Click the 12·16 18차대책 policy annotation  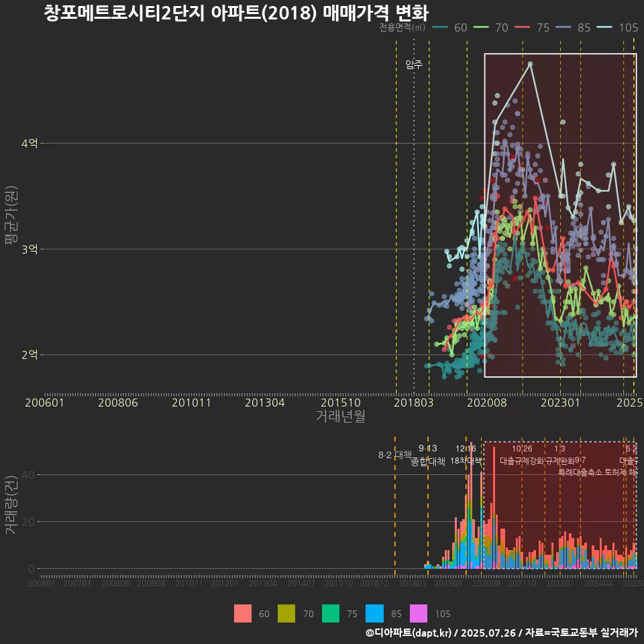(466, 455)
